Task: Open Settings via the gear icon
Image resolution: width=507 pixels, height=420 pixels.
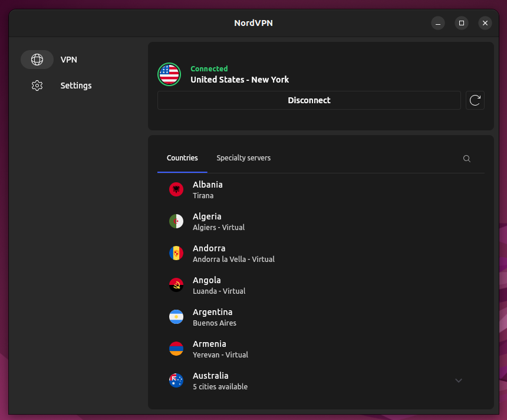Action: coord(37,86)
